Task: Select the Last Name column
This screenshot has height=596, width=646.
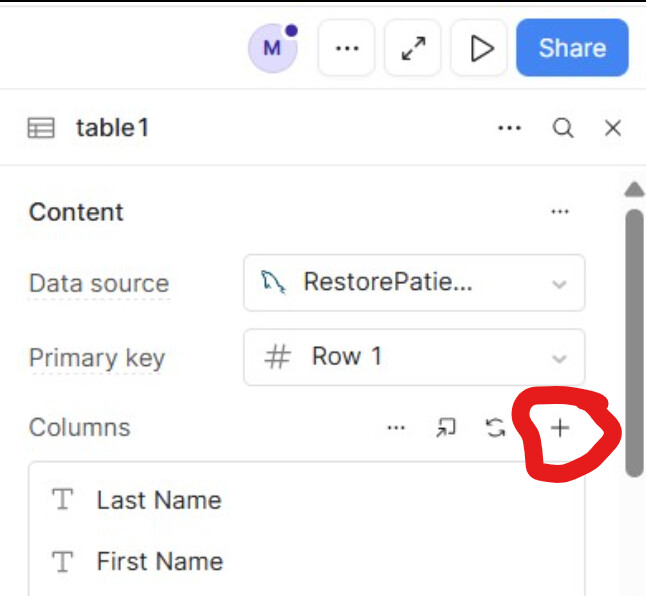Action: pos(159,500)
